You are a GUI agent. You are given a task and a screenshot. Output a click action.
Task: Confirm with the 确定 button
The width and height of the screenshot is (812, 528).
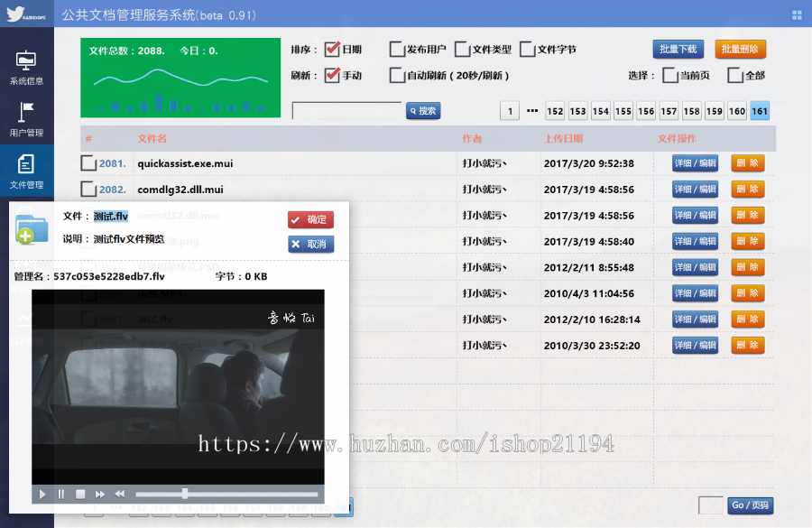310,219
